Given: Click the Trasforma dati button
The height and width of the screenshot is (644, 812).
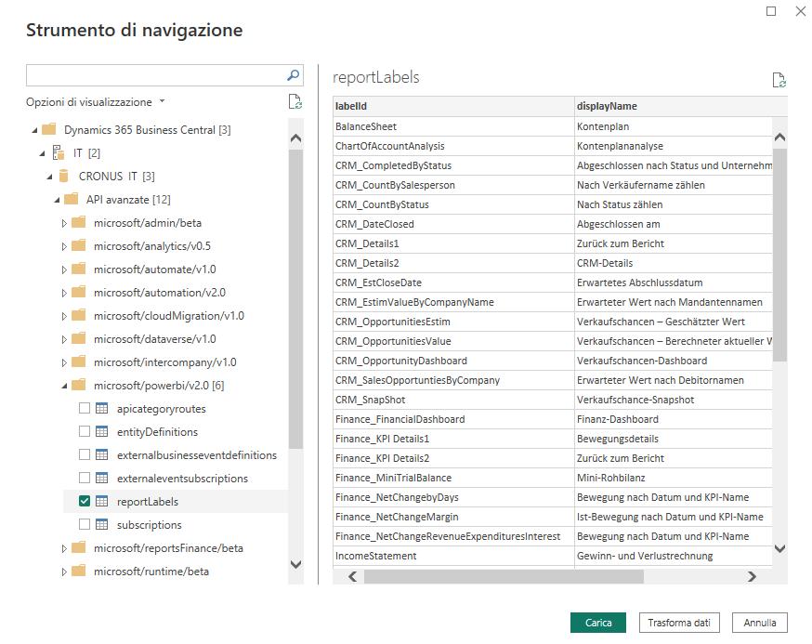Looking at the screenshot, I should pyautogui.click(x=679, y=623).
